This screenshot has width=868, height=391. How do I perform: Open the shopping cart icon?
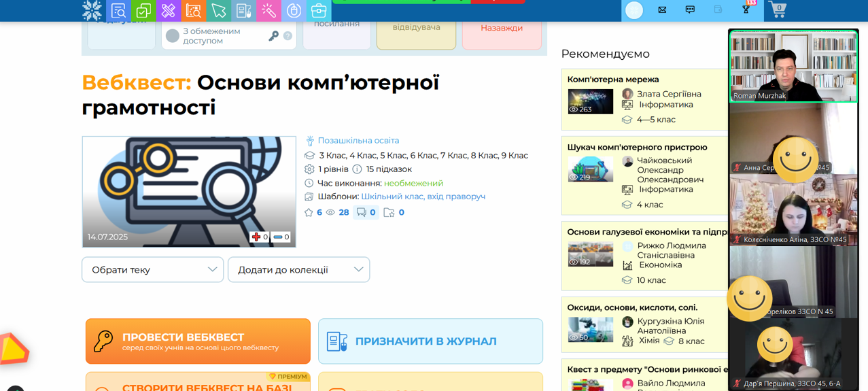[x=777, y=10]
